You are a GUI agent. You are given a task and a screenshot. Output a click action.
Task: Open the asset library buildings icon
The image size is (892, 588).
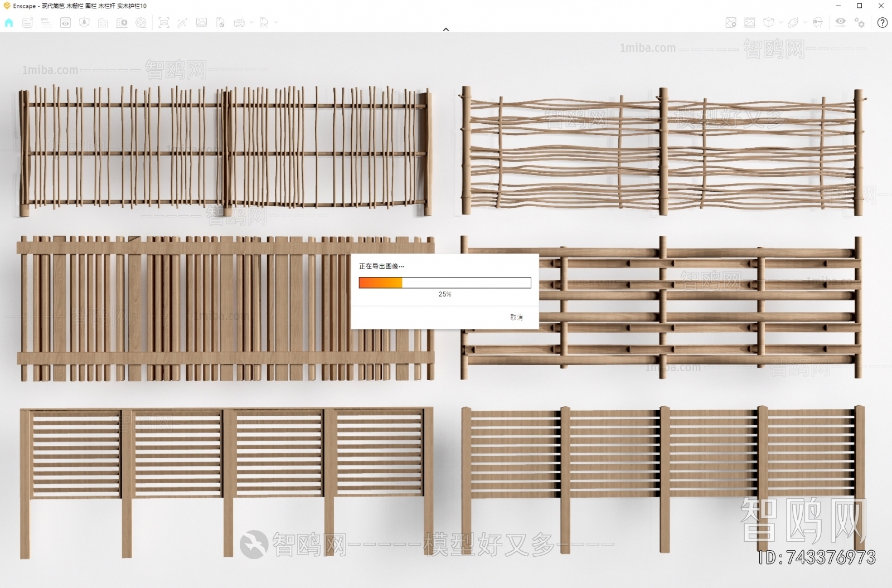(103, 23)
